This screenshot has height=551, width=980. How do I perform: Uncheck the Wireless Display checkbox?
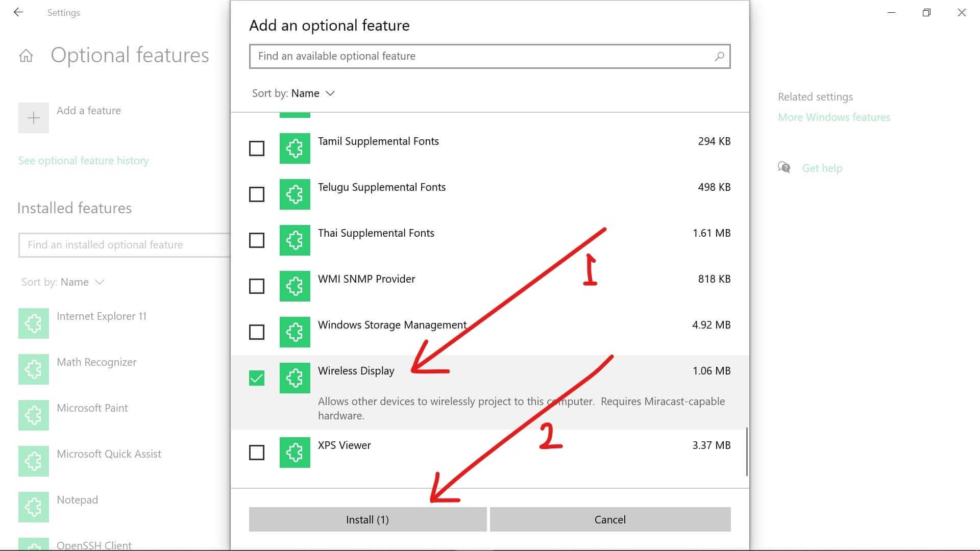(x=256, y=378)
